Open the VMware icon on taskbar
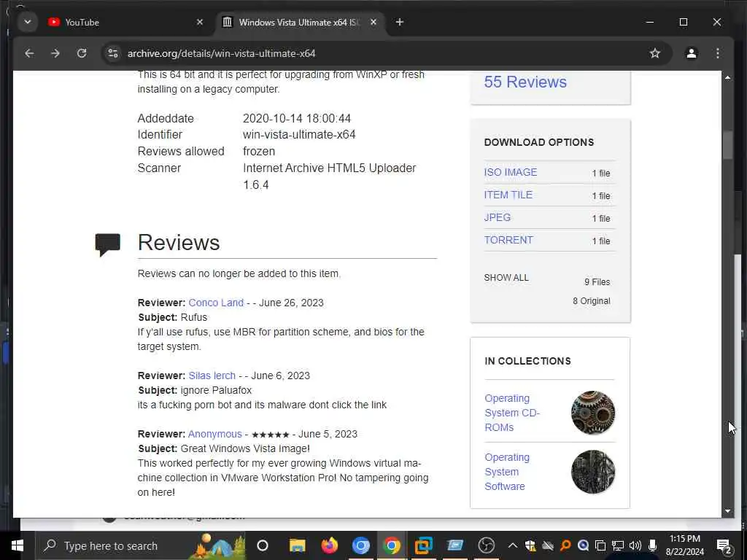Viewport: 747px width, 560px height. coord(423,545)
